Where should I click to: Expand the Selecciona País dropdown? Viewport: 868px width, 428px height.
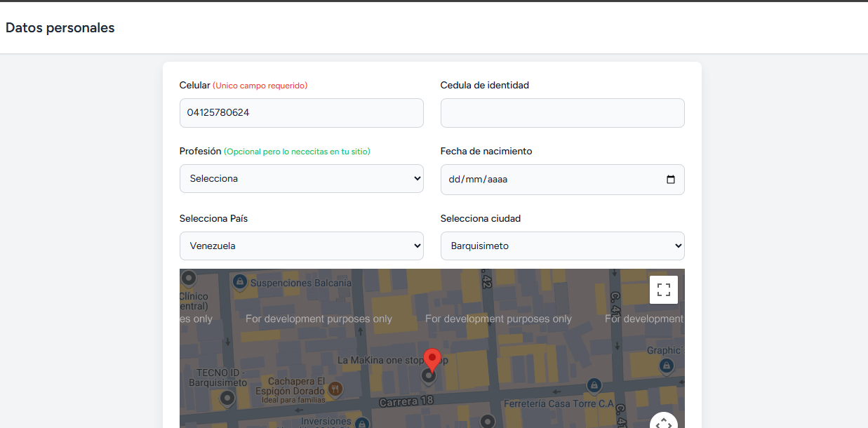point(302,246)
